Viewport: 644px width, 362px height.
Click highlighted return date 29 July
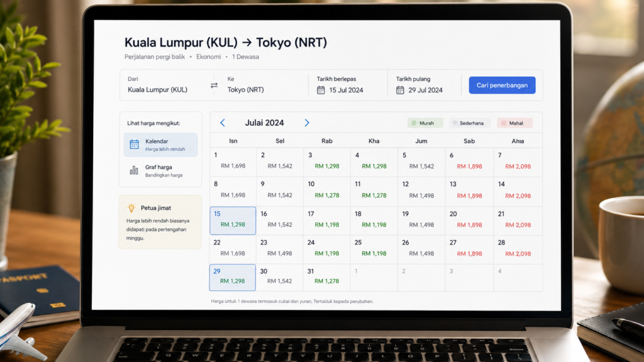[x=233, y=277]
